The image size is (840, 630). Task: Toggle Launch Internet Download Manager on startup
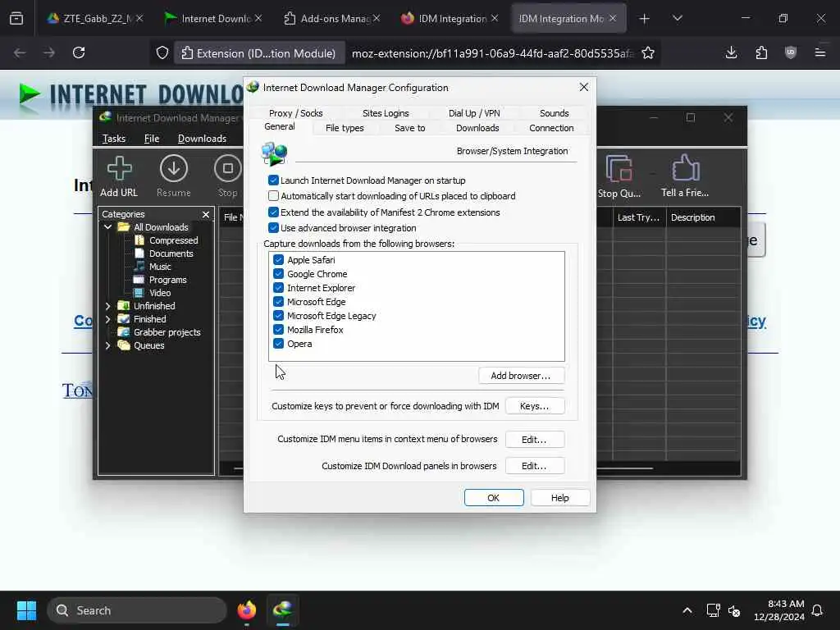click(x=273, y=180)
